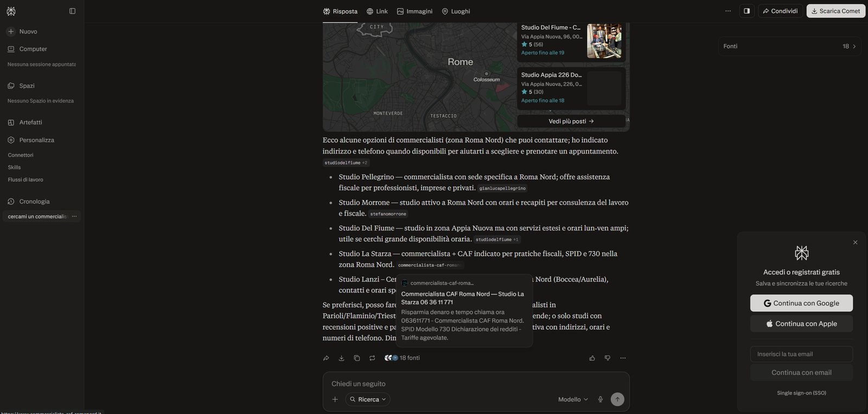The image size is (868, 414).
Task: Click Continua con Google button
Action: pyautogui.click(x=801, y=303)
